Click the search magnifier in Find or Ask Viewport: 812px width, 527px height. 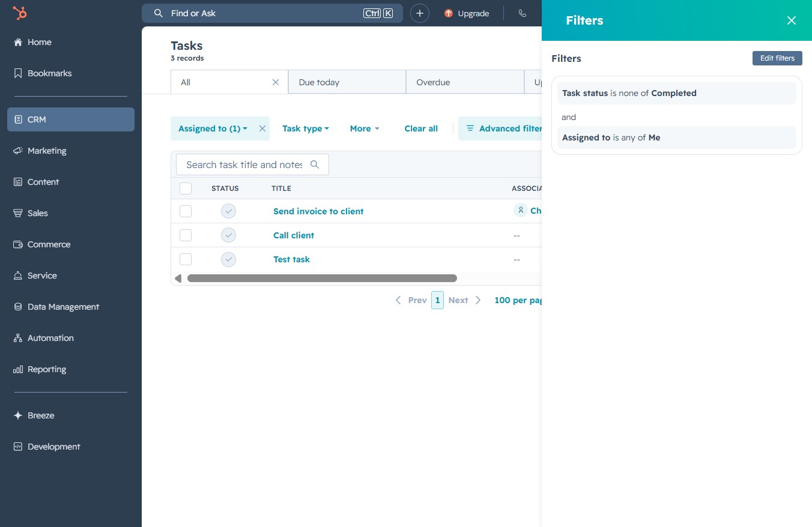(x=159, y=13)
